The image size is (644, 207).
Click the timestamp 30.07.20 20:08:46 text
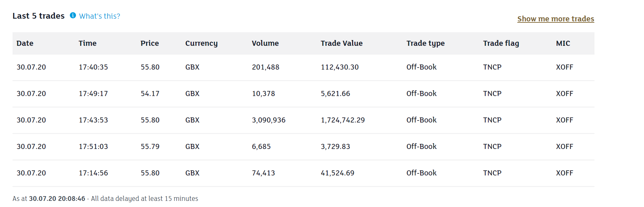(x=57, y=199)
